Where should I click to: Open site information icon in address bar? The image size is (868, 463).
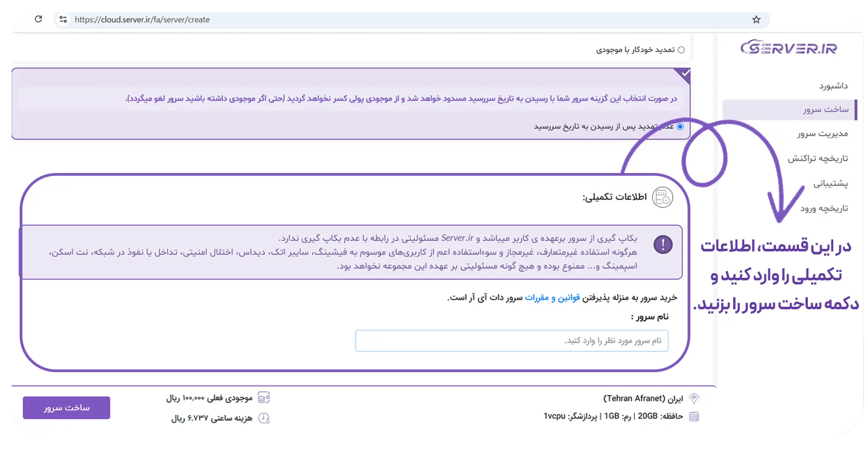pyautogui.click(x=63, y=19)
